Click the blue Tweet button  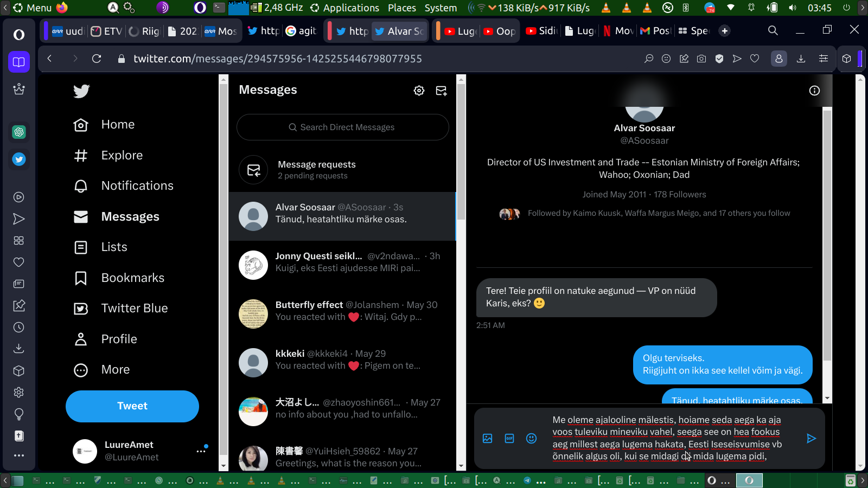coord(132,406)
